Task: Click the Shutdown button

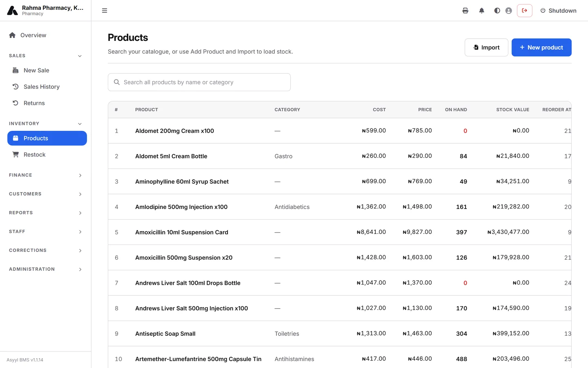Action: [x=558, y=11]
